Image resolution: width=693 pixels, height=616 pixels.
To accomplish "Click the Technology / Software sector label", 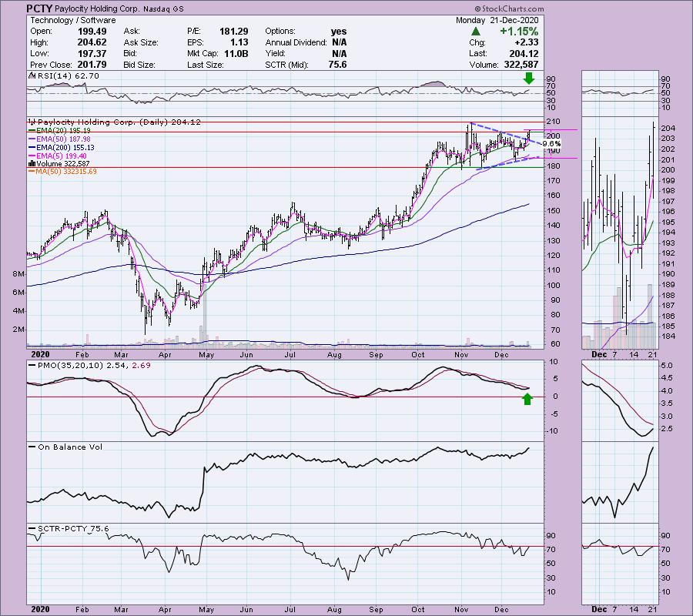I will pos(73,20).
